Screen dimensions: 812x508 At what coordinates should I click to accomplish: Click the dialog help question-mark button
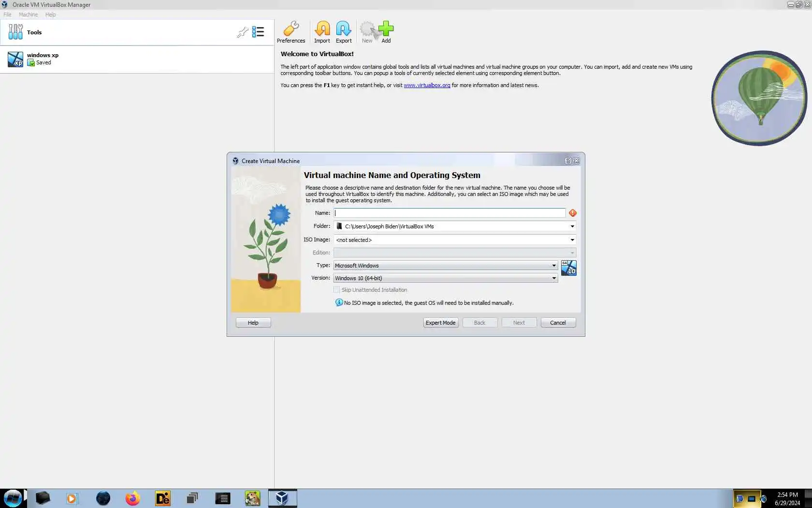pos(568,161)
